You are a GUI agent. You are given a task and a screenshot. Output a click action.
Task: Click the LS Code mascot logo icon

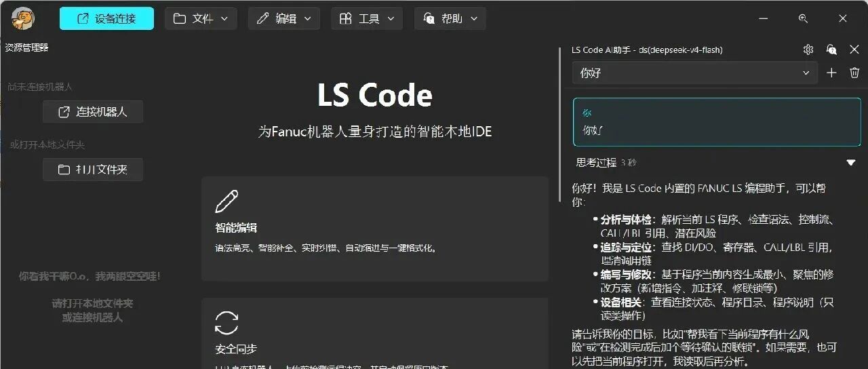[23, 18]
